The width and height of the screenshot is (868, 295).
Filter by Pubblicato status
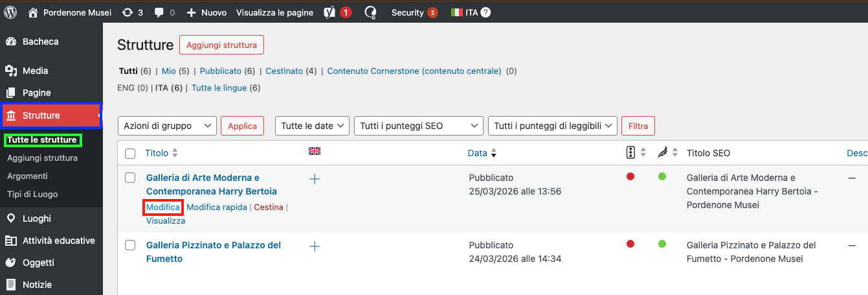(x=221, y=71)
